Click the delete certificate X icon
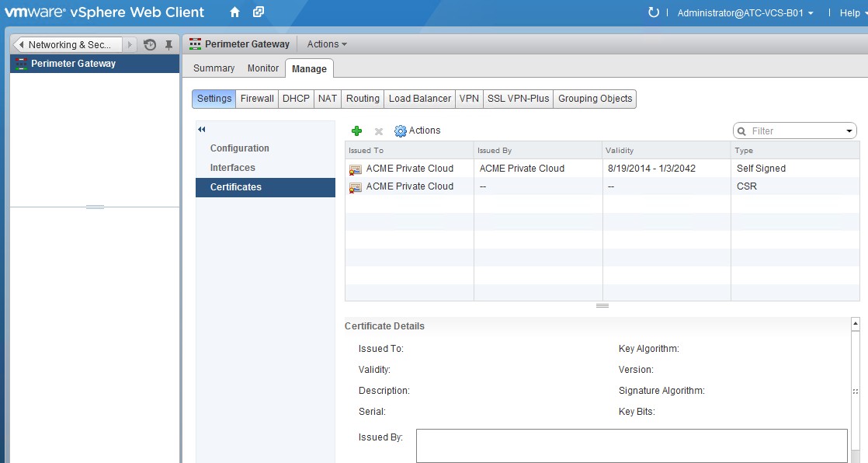 [x=379, y=131]
